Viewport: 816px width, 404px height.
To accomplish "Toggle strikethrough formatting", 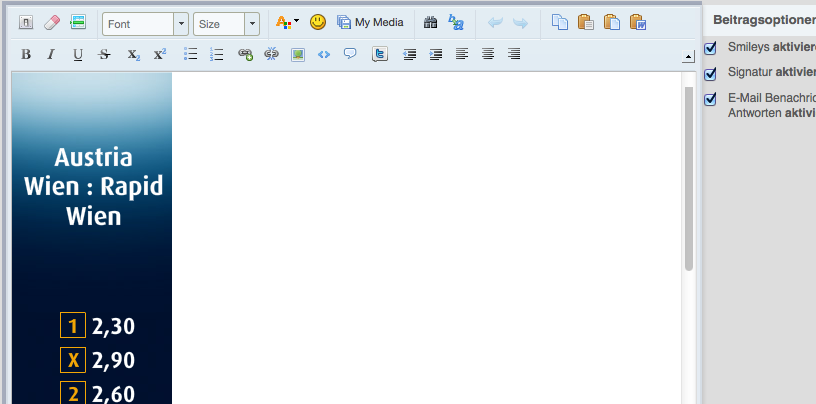I will point(105,54).
